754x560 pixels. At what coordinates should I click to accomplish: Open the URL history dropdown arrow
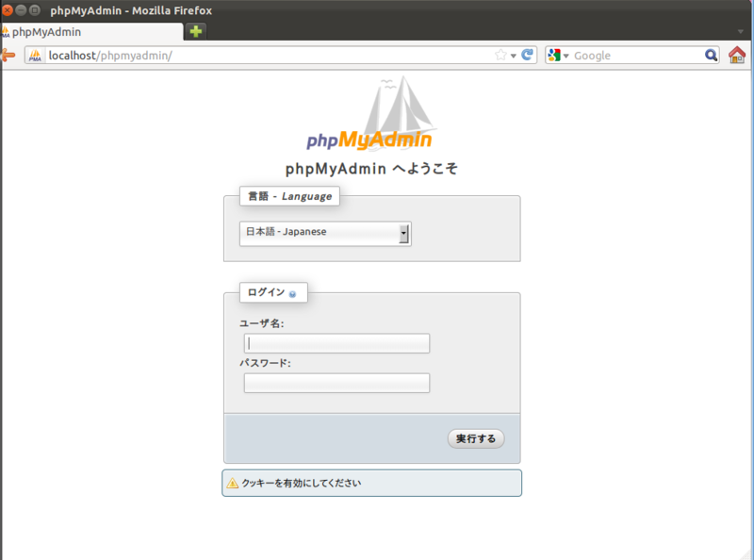point(514,56)
